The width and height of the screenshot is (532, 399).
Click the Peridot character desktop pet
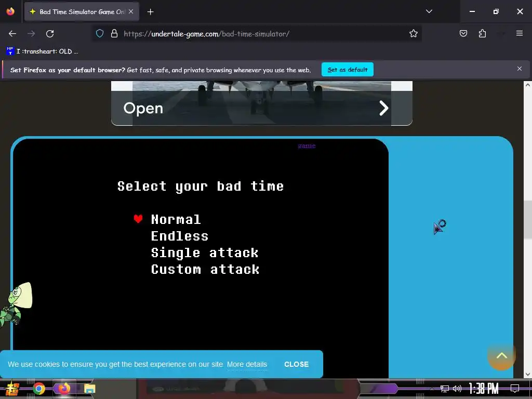[15, 305]
